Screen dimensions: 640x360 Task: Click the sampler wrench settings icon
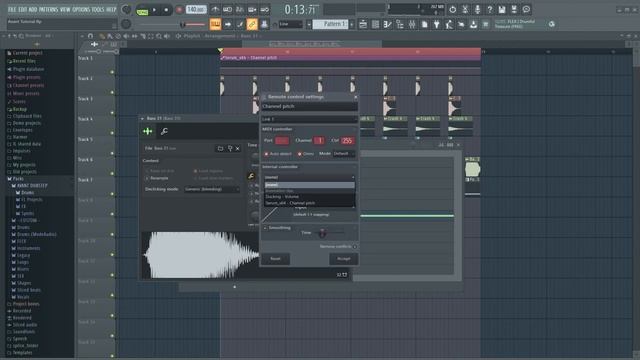tap(164, 131)
